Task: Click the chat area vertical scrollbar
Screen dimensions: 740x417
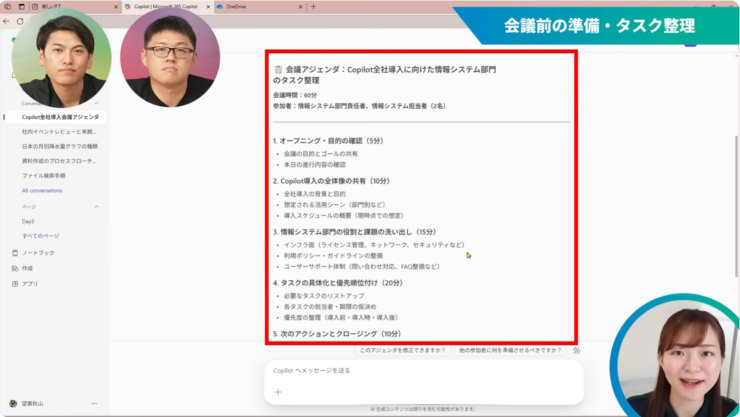Action: [737, 206]
